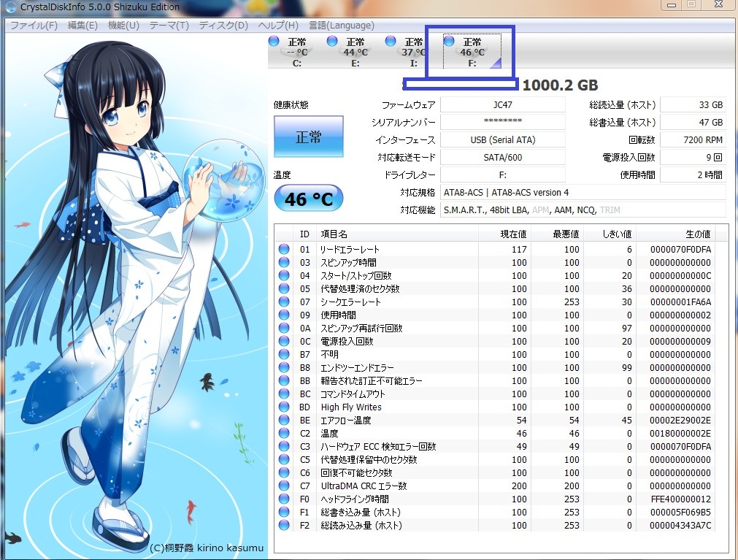Open the 編集(E) menu

(x=82, y=26)
